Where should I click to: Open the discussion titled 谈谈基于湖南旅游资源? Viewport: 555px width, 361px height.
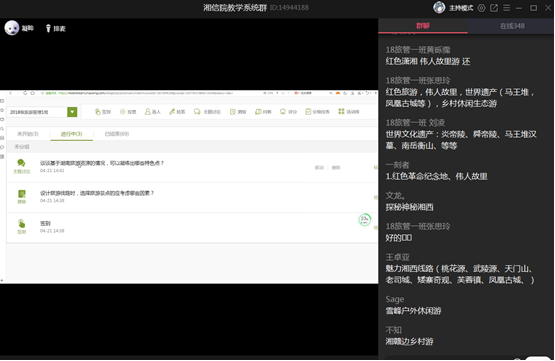tap(102, 163)
